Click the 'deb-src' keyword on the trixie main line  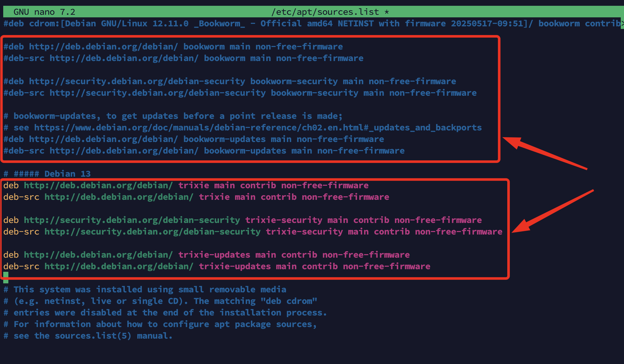[21, 197]
